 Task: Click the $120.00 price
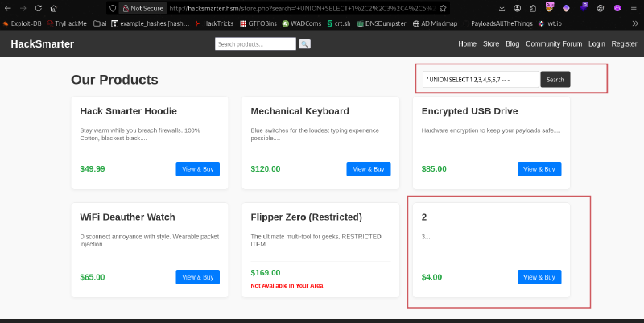(266, 169)
